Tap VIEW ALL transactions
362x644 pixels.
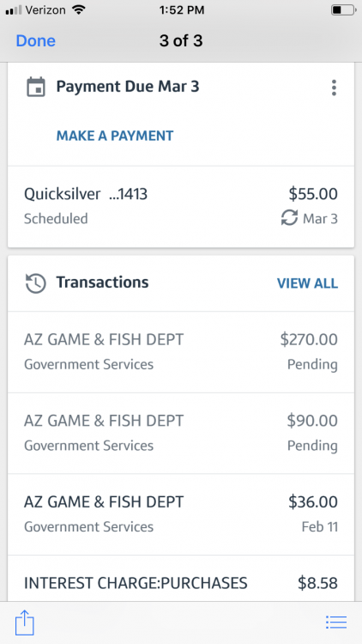point(307,283)
